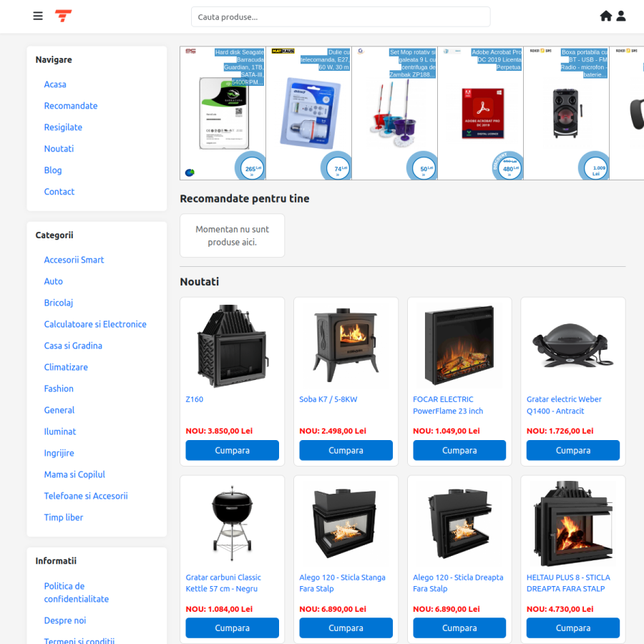The image size is (644, 644).
Task: Go to the home icon in the header
Action: 606,16
